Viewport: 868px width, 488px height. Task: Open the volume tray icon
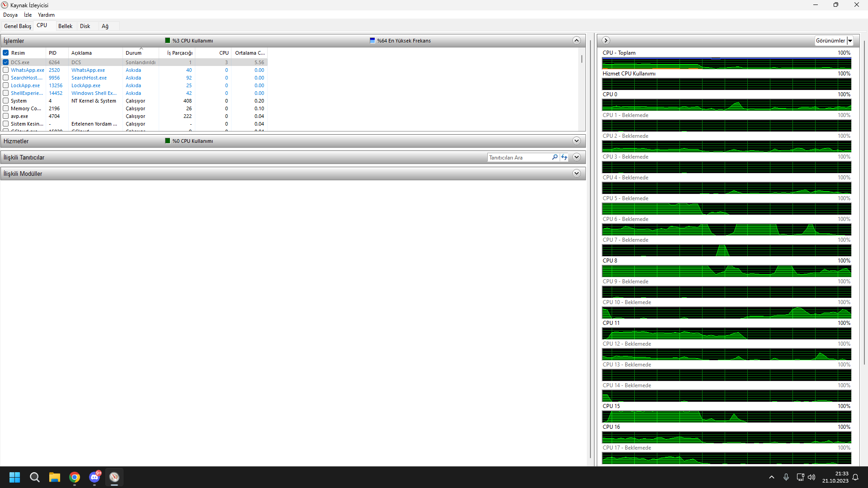[x=811, y=477]
